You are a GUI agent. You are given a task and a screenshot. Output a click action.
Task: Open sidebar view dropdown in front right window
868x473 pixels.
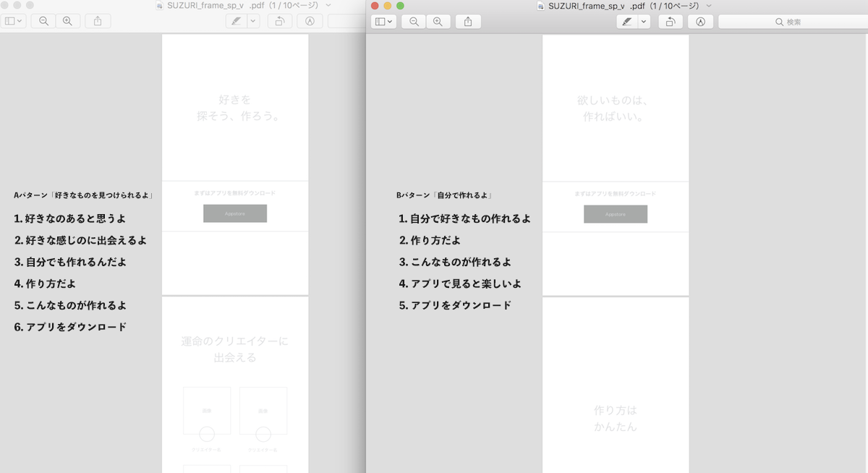(383, 22)
